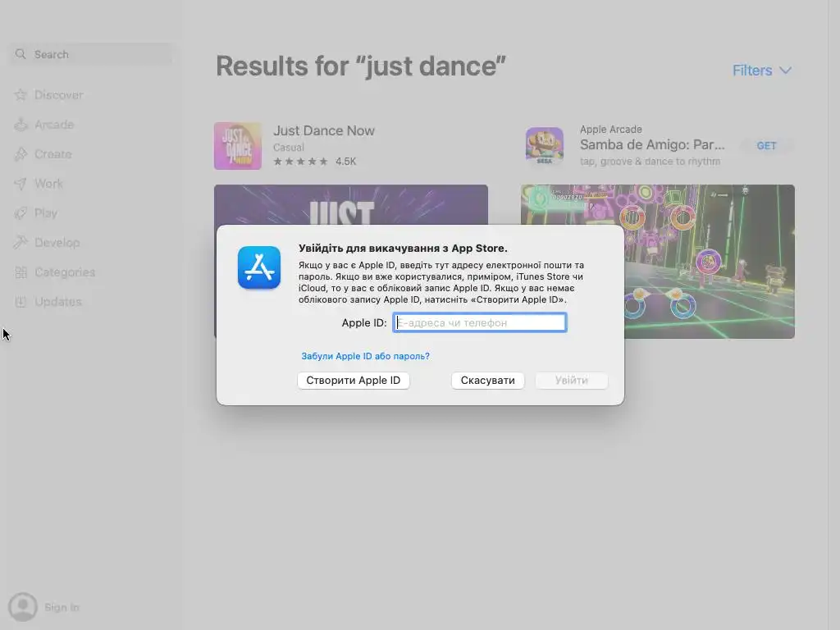Open the Play category
The height and width of the screenshot is (630, 840).
(x=46, y=213)
